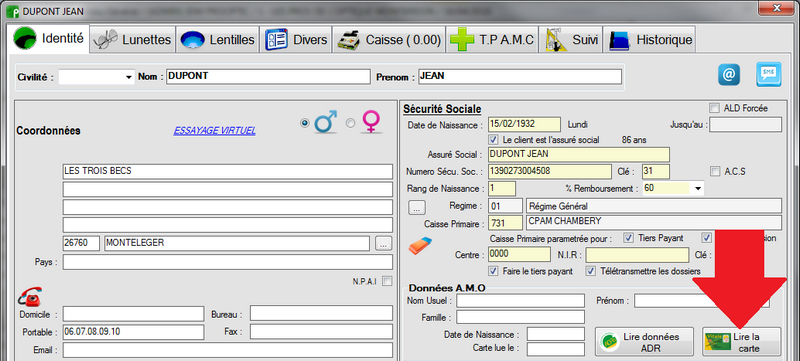Click the Centre field showing 0000
800x361 pixels.
pyautogui.click(x=519, y=254)
